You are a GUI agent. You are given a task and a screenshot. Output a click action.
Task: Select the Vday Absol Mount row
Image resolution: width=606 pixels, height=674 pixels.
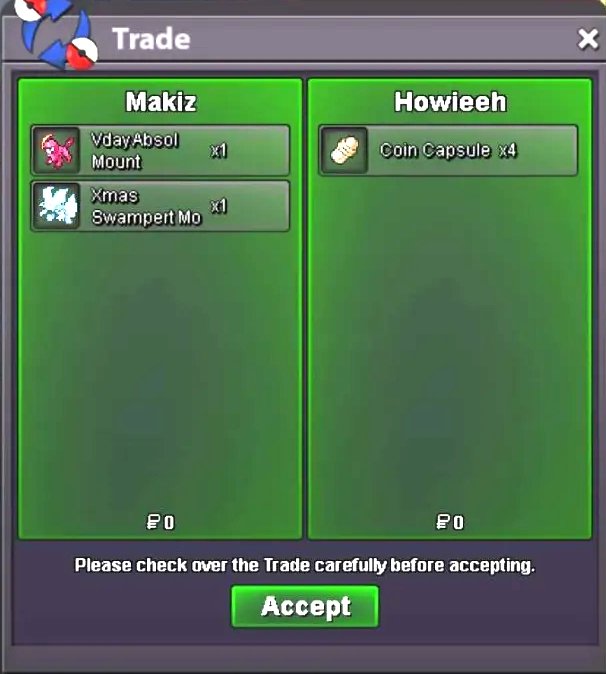click(x=160, y=150)
